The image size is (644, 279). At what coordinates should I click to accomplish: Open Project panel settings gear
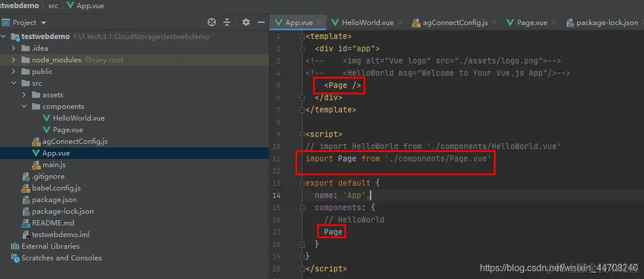point(245,22)
